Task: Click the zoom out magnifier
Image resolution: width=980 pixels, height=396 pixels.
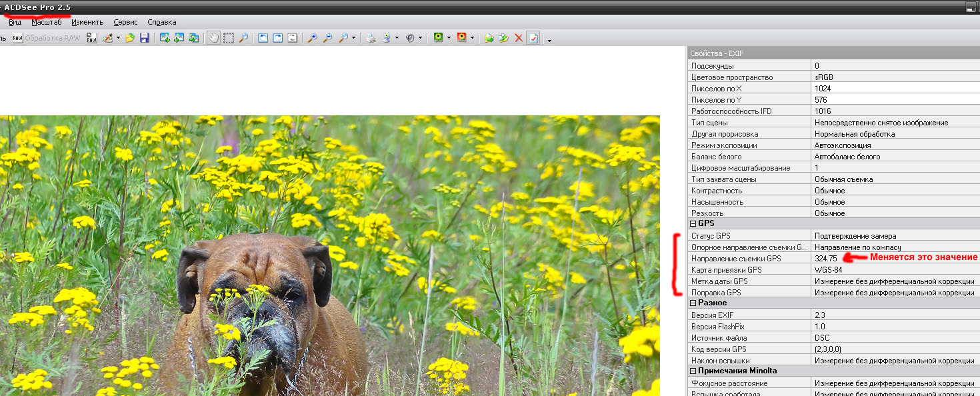Action: (x=327, y=38)
